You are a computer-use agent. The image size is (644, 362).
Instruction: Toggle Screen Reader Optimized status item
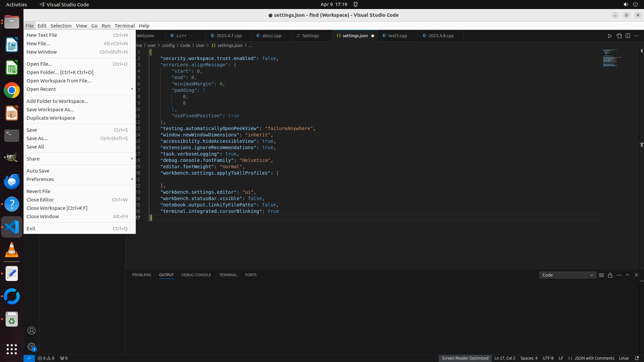tap(465, 358)
